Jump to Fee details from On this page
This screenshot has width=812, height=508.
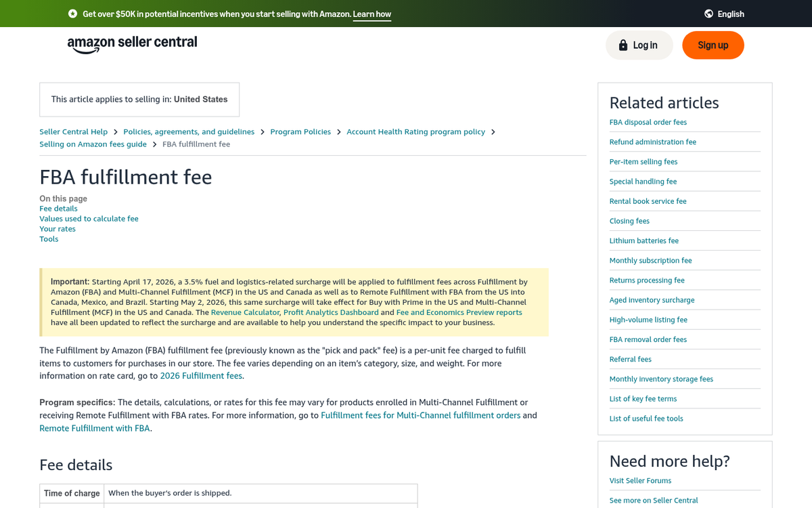[x=58, y=208]
